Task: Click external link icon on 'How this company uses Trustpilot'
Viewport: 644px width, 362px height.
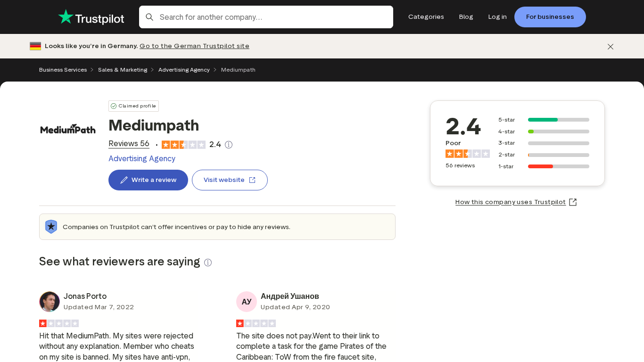Action: tap(573, 202)
